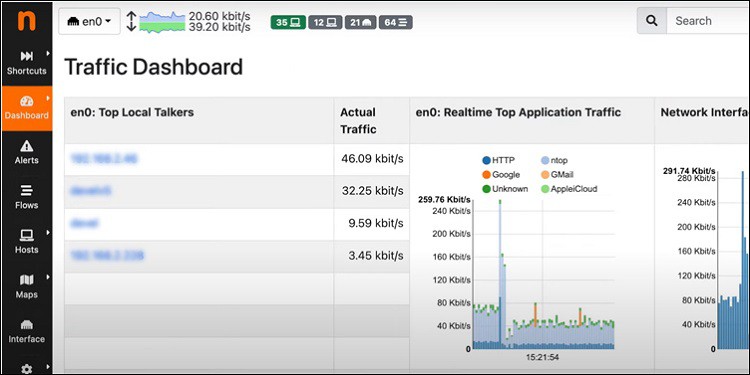
Task: Open Maps in the sidebar
Action: pyautogui.click(x=26, y=287)
